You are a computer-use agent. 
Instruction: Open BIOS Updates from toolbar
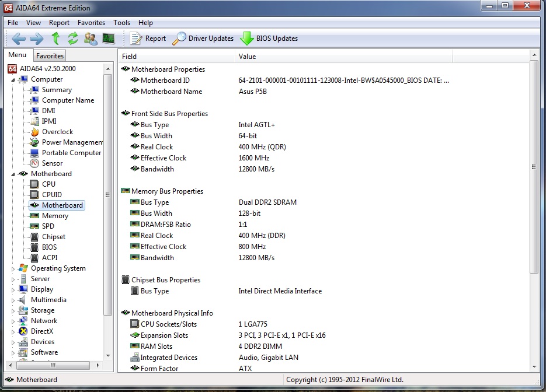click(269, 38)
